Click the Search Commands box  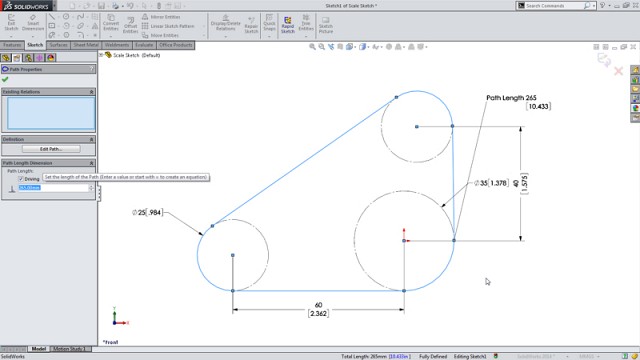[x=555, y=6]
